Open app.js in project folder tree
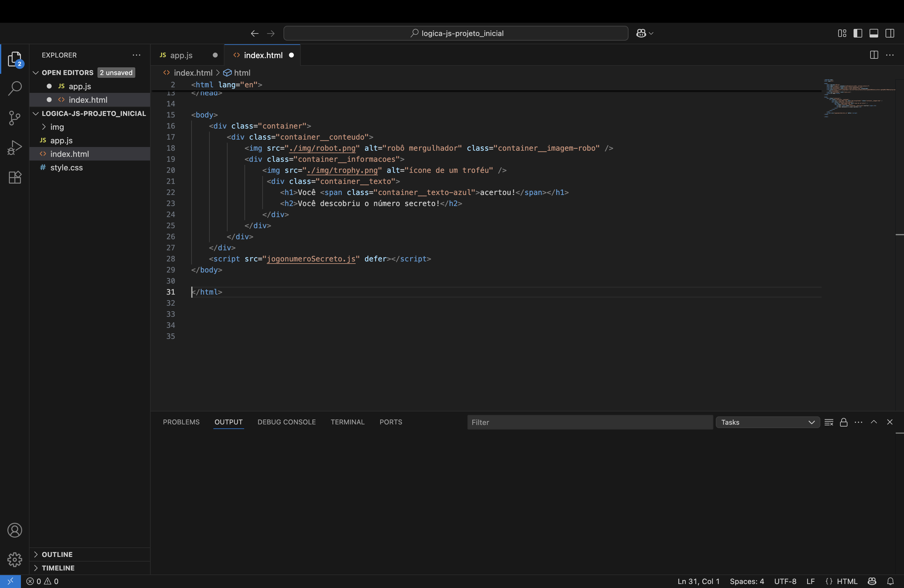Viewport: 904px width, 588px height. pos(90,141)
